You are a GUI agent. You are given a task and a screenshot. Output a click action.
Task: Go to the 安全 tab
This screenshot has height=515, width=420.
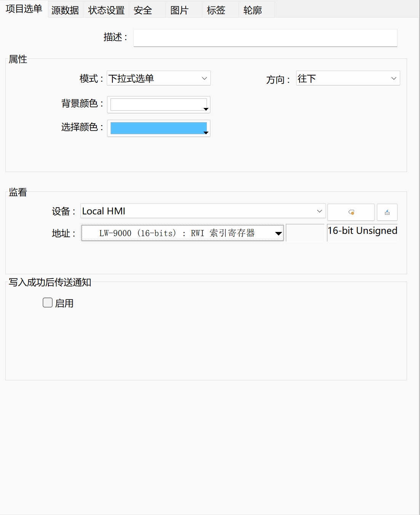coord(143,10)
